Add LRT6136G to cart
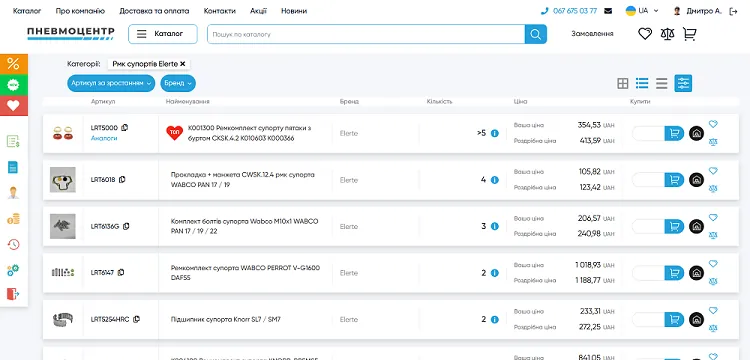The image size is (750, 360). (674, 226)
